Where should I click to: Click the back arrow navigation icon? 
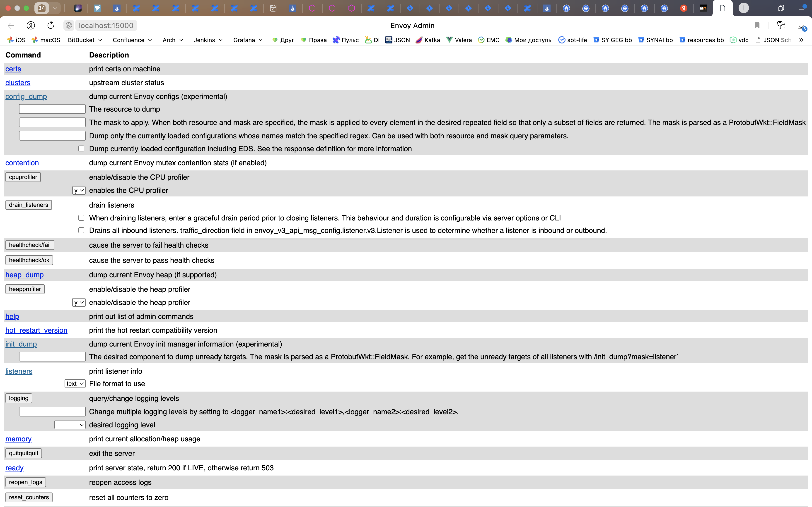point(11,26)
